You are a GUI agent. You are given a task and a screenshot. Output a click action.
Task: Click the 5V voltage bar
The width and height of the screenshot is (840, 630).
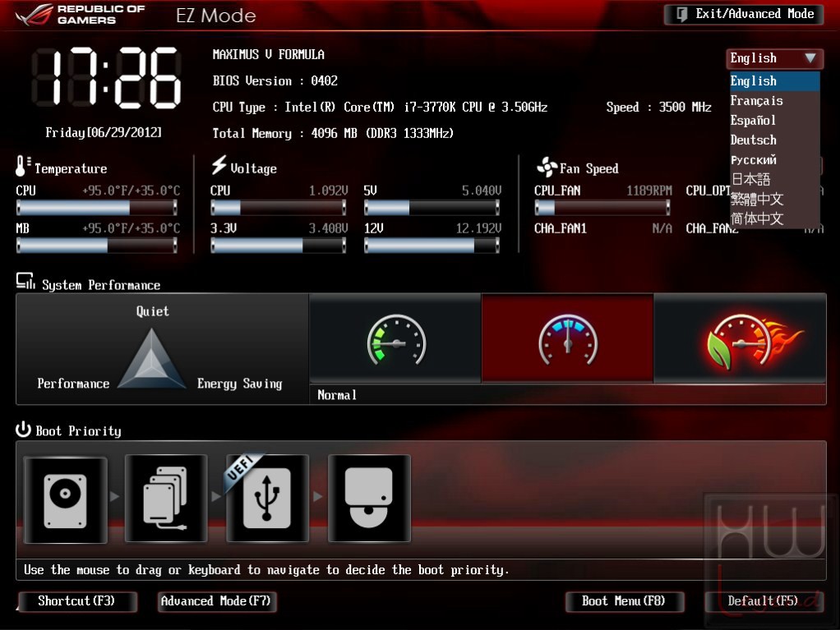point(432,207)
